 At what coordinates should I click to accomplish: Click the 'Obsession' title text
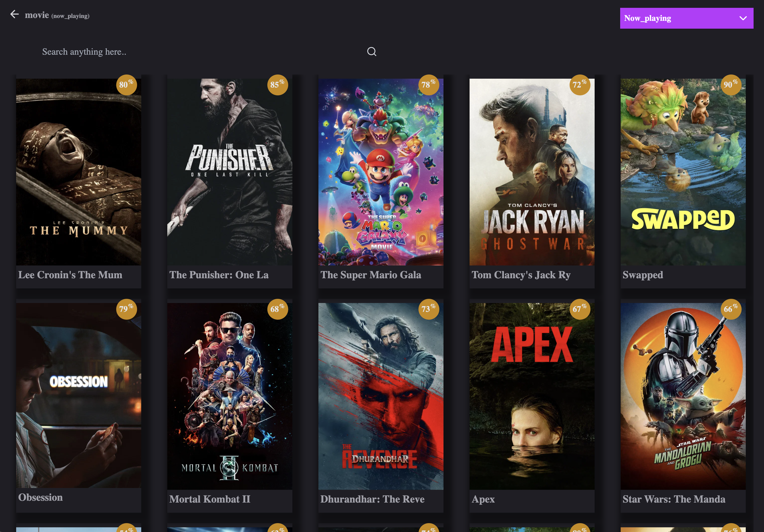(41, 497)
